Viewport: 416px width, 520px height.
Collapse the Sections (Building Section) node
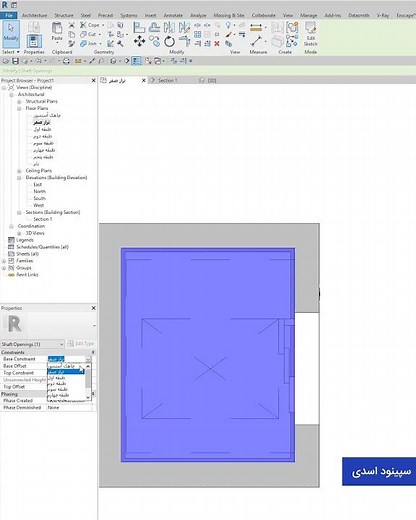(19, 212)
